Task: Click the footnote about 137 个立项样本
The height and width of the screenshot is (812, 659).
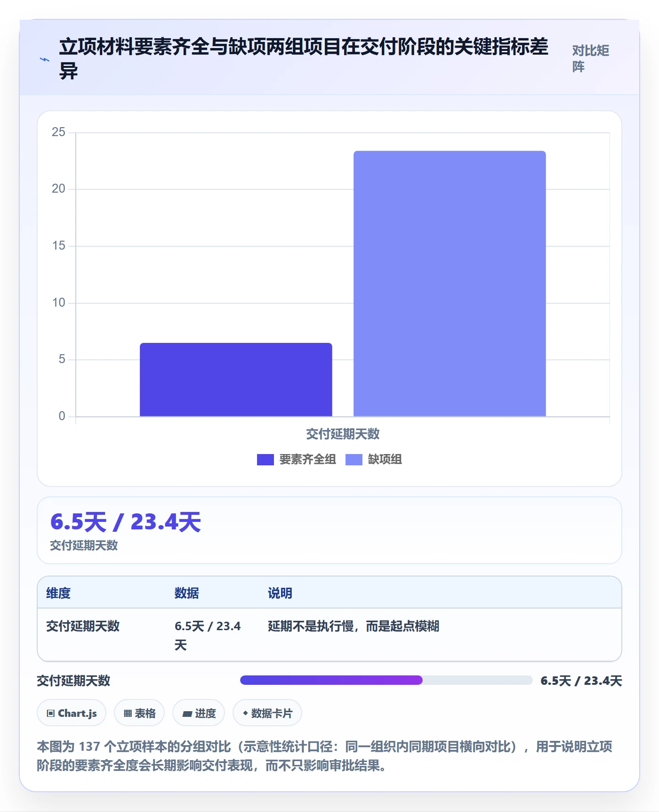Action: tap(325, 756)
